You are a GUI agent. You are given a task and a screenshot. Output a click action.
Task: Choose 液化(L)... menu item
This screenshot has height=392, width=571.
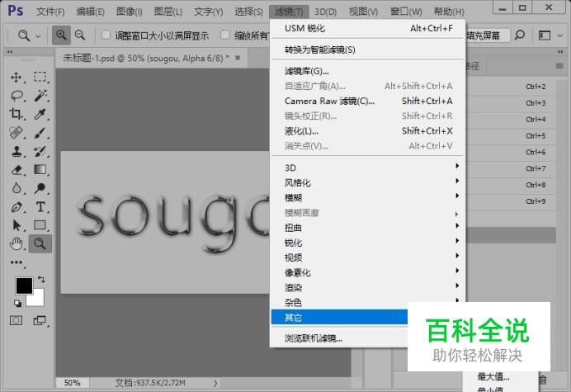[x=368, y=130]
